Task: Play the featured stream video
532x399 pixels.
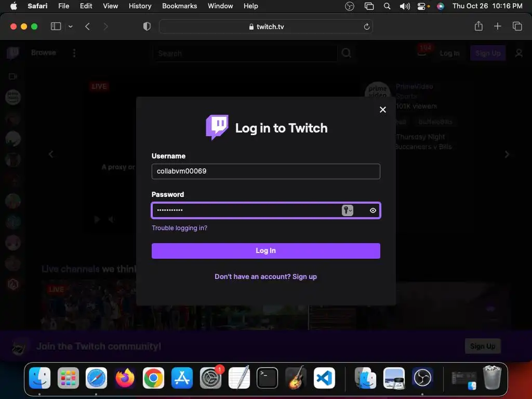Action: point(97,219)
